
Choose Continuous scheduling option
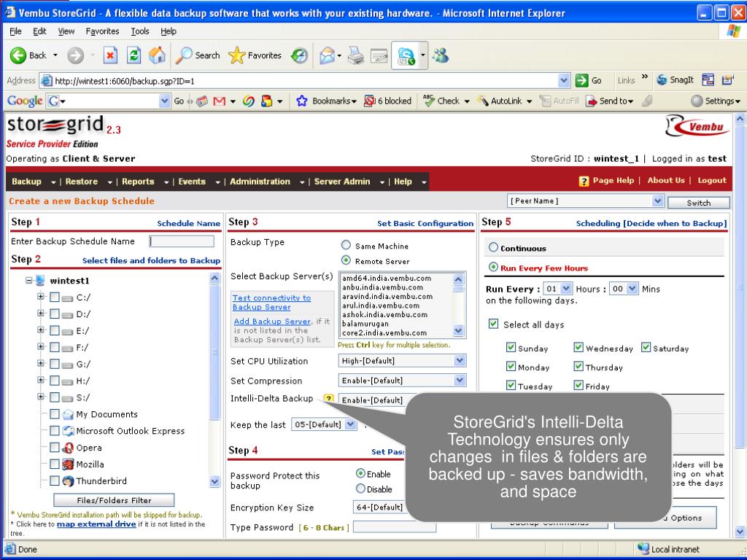click(x=494, y=247)
